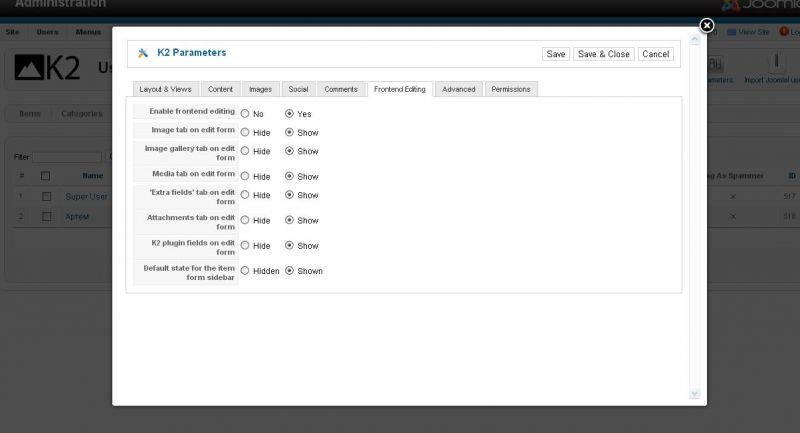
Task: Set Enable frontend editing to Yes
Action: pyautogui.click(x=289, y=114)
